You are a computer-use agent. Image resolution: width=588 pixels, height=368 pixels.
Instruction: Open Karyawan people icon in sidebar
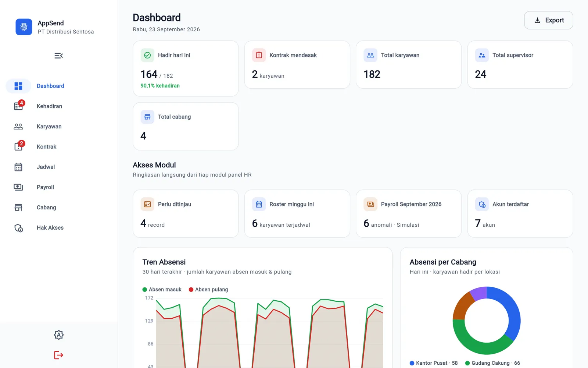pyautogui.click(x=18, y=126)
